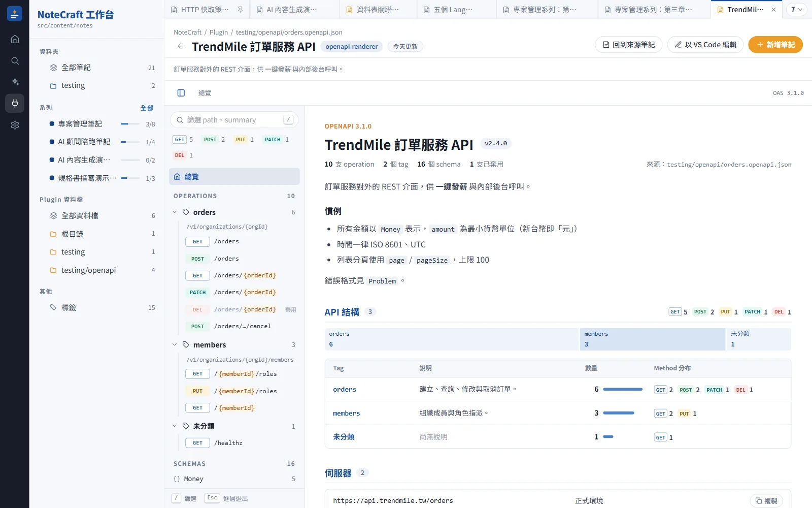Open the members tag link in table
The width and height of the screenshot is (812, 508).
pyautogui.click(x=347, y=414)
